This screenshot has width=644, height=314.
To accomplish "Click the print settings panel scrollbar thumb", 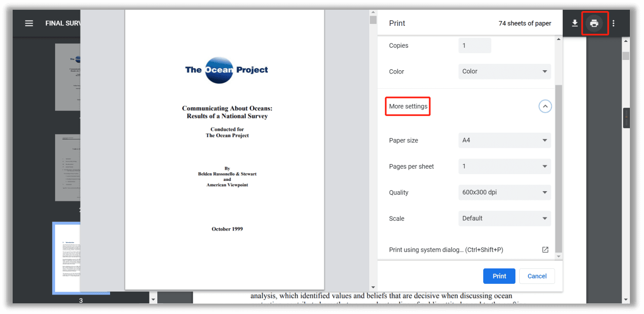I will [x=559, y=168].
